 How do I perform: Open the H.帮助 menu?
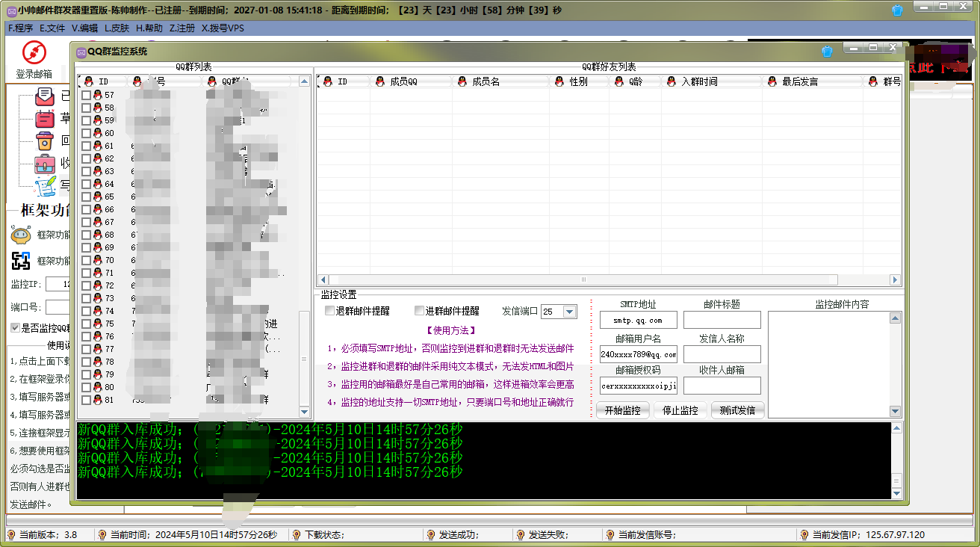click(x=149, y=28)
